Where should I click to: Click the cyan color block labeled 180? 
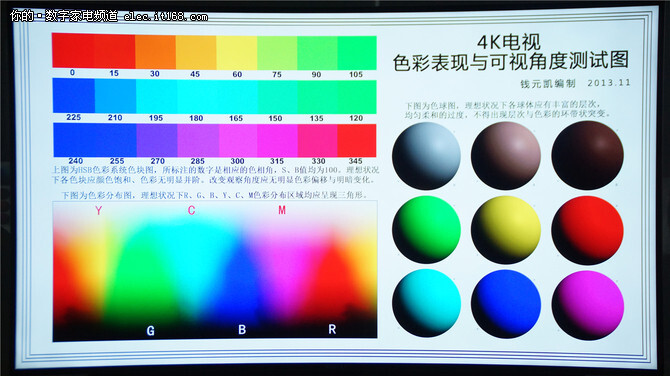(x=197, y=97)
